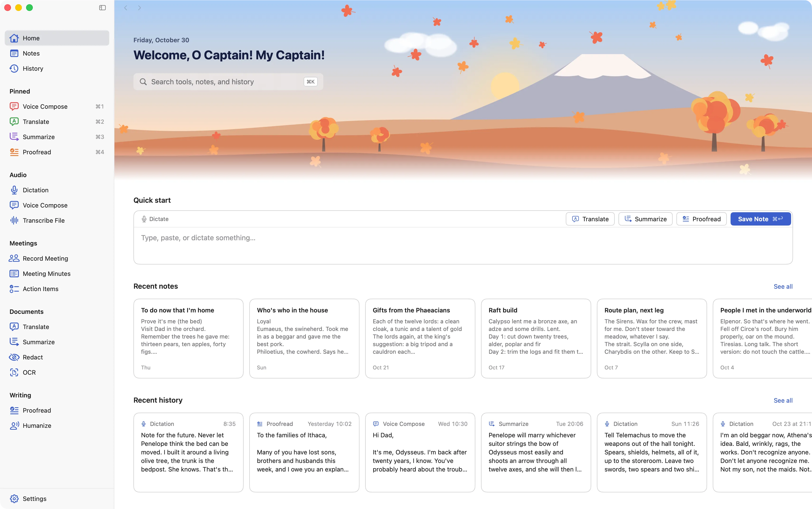Viewport: 812px width, 509px height.
Task: Open pinned Translate tool
Action: (x=57, y=122)
